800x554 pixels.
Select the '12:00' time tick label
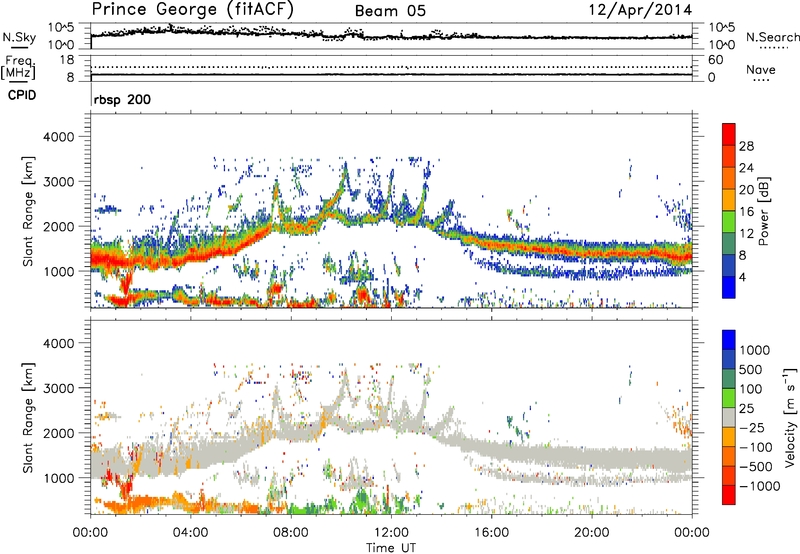tap(391, 533)
